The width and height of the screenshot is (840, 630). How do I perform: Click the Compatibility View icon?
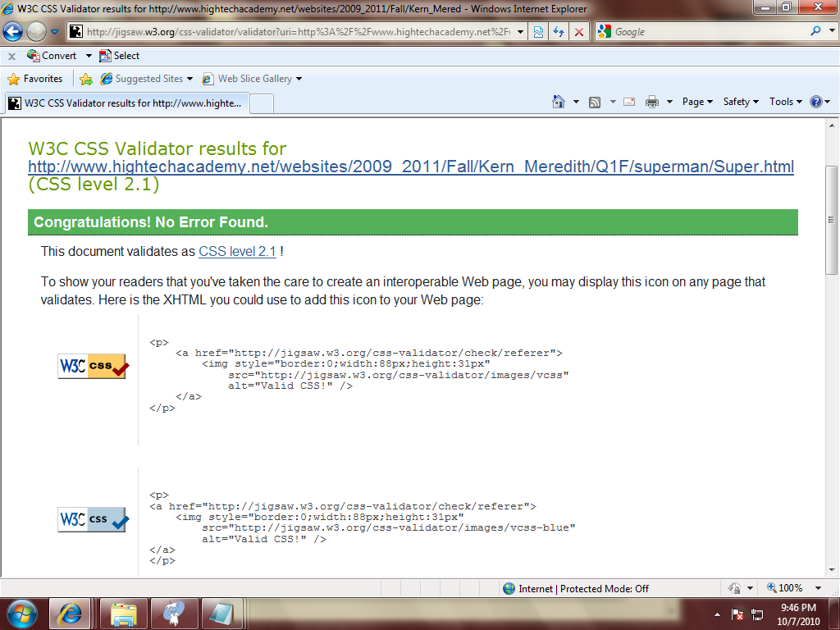[x=538, y=32]
